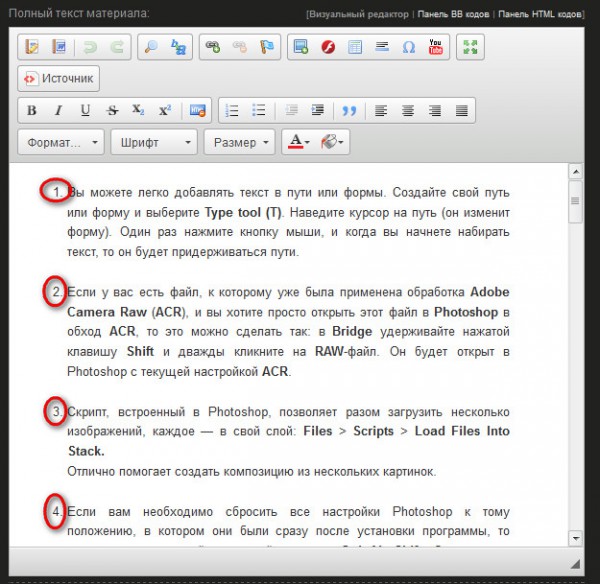
Task: Click the editor resize handle corner
Action: pos(576,563)
